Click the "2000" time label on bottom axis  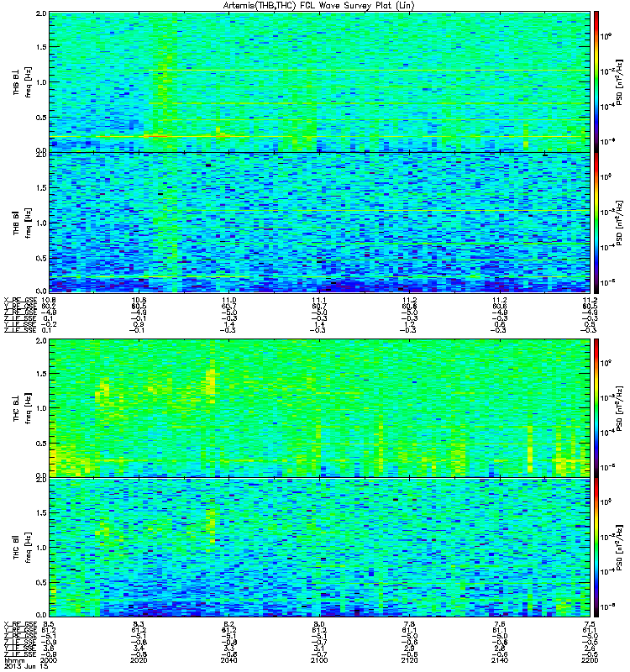click(x=49, y=660)
